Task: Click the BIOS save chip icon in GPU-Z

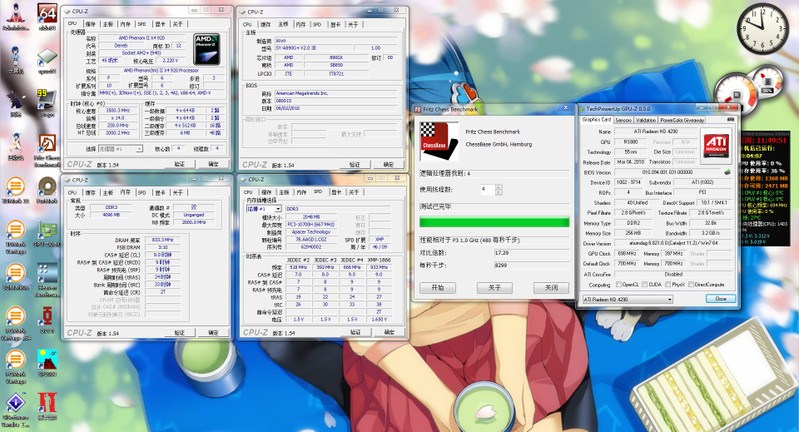Action: pos(727,172)
